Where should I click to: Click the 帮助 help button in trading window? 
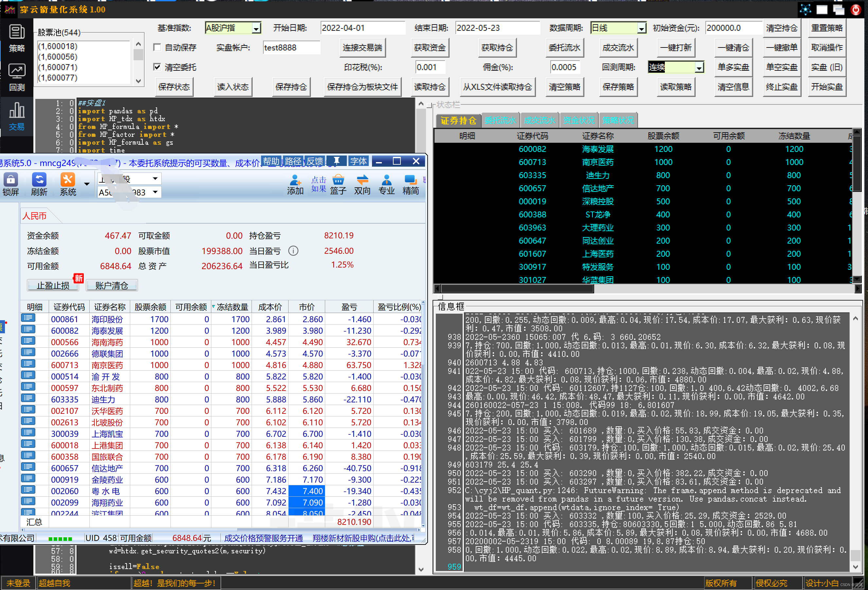click(271, 161)
